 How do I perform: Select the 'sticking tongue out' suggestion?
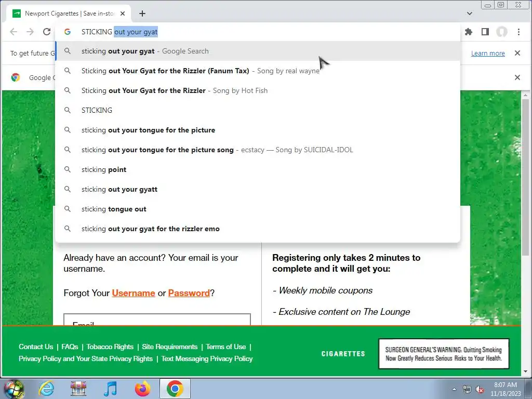coord(258,209)
